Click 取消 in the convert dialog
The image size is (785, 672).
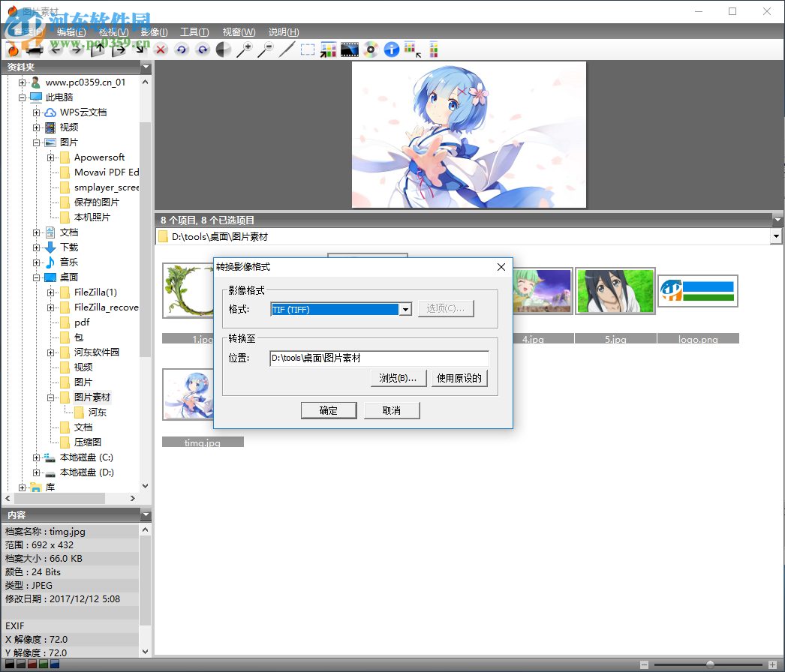392,410
